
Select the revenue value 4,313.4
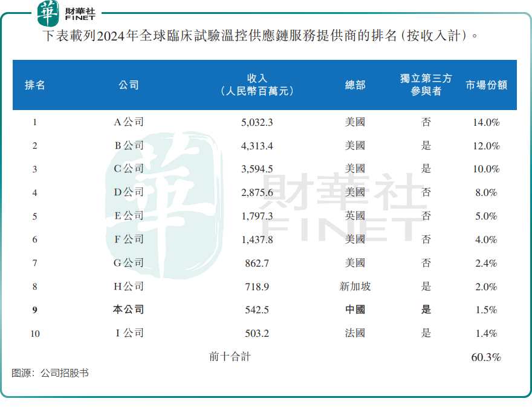coord(257,146)
